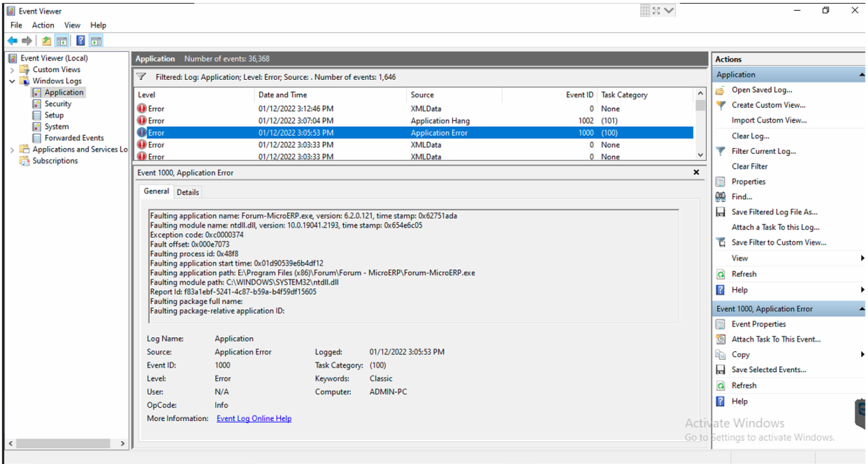Click Create Custom View funnel icon
868x464 pixels.
[720, 105]
